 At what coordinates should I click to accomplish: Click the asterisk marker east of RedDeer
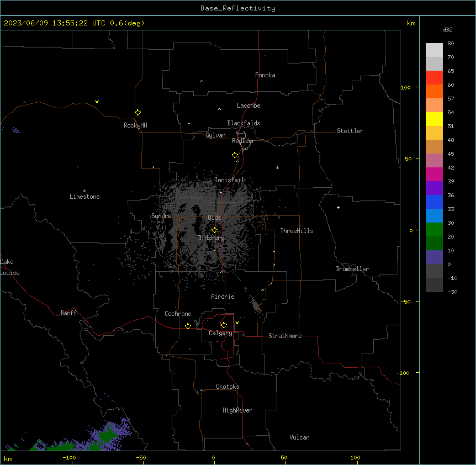(277, 167)
